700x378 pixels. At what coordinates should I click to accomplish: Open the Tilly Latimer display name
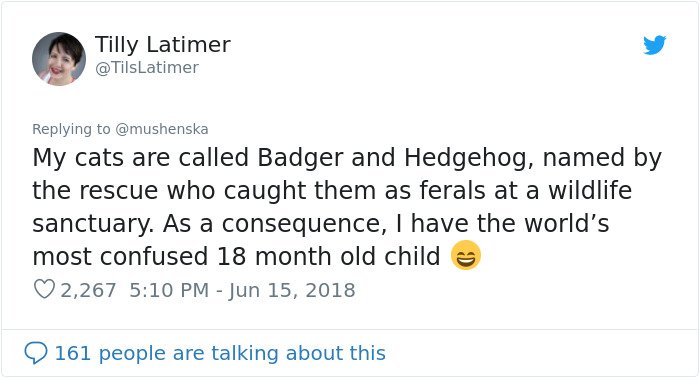coord(162,44)
